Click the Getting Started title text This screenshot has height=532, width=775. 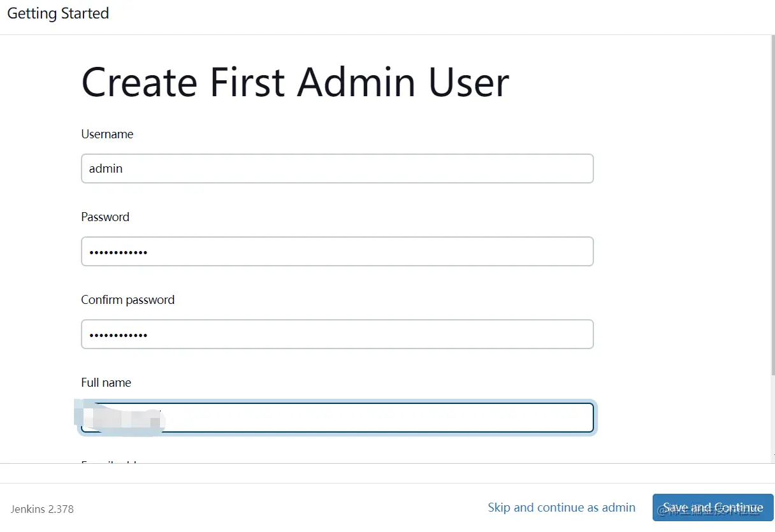point(58,13)
